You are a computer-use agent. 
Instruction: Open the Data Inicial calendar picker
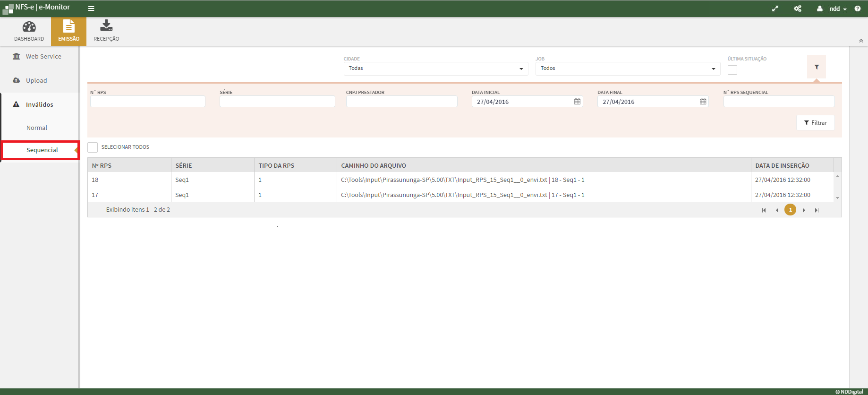577,102
